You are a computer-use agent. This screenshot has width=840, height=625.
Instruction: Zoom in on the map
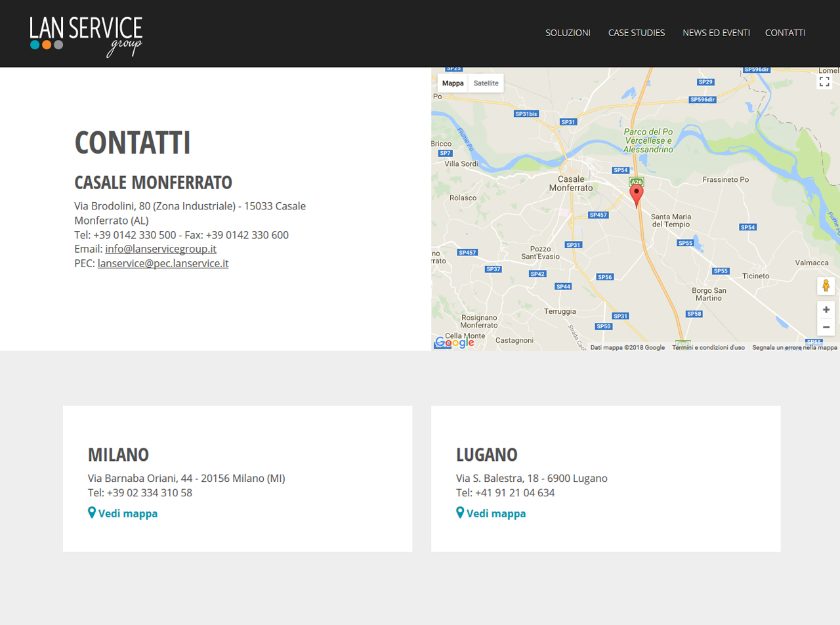[826, 310]
